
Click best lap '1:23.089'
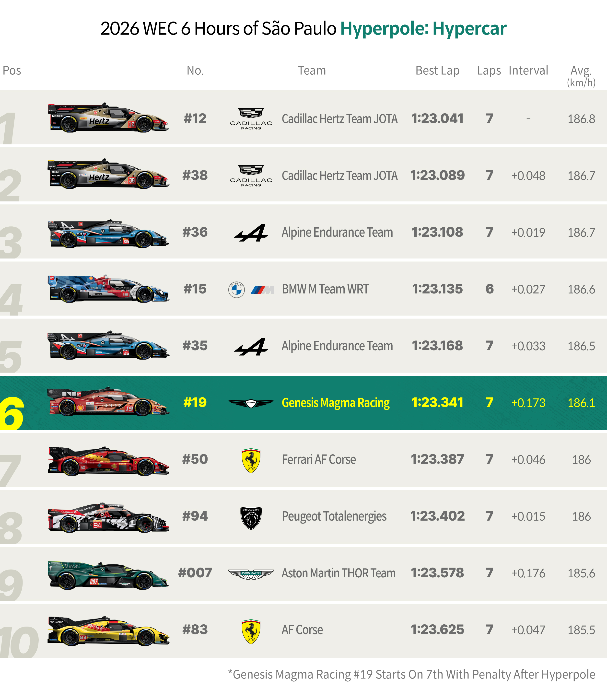click(x=437, y=175)
